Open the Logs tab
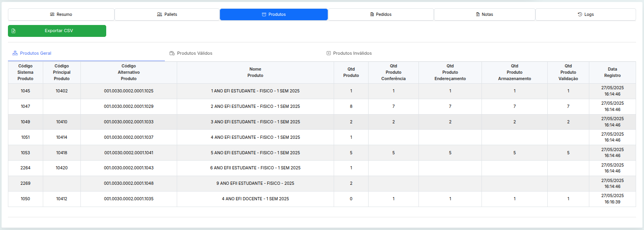 [x=585, y=15]
